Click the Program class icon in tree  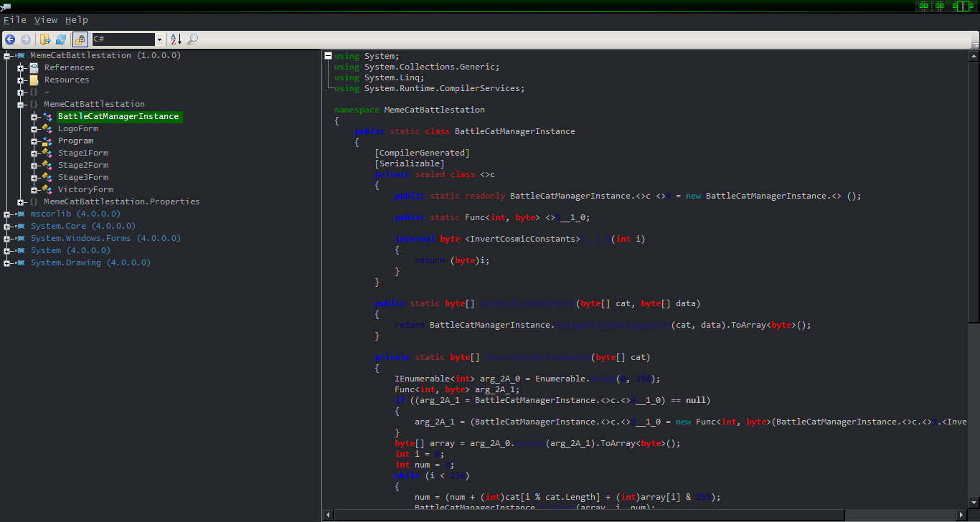(47, 141)
